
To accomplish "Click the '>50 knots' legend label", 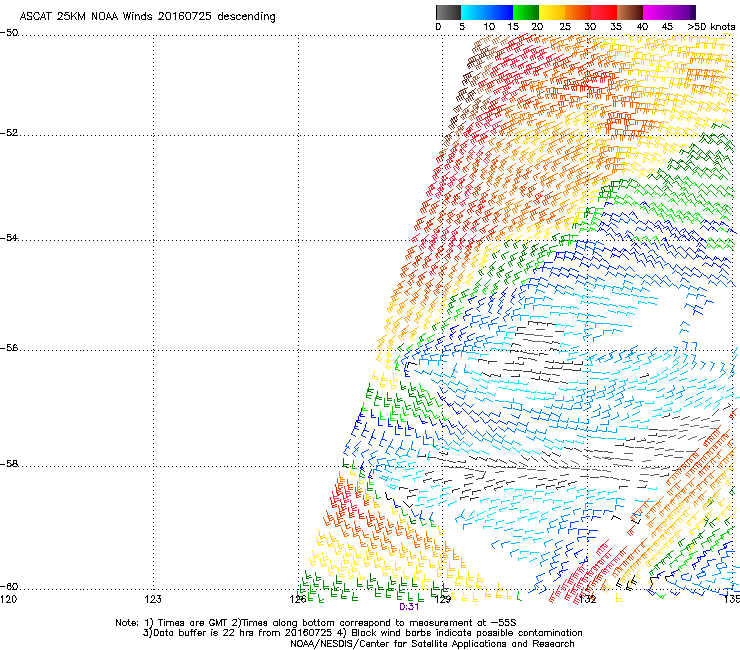I will 711,27.
